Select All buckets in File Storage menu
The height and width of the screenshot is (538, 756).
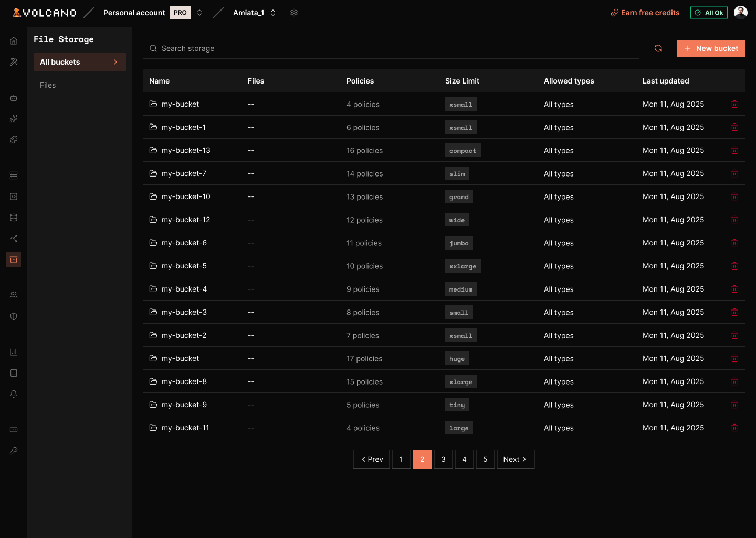click(80, 62)
